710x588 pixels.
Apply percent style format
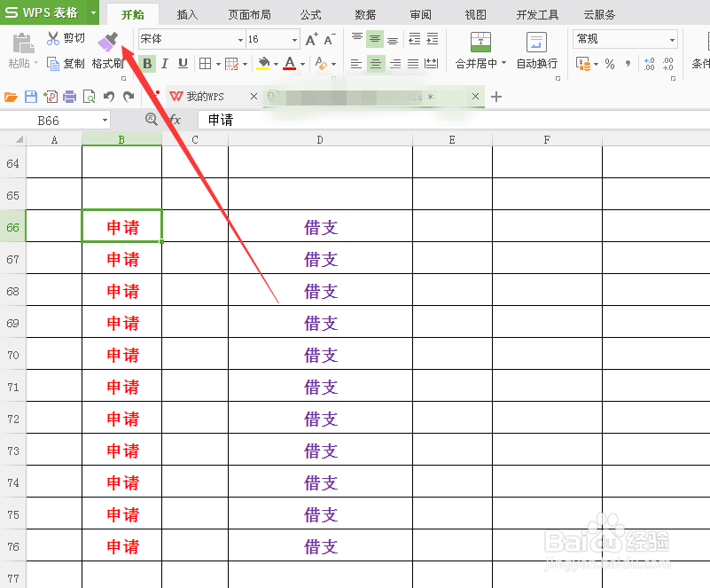610,65
